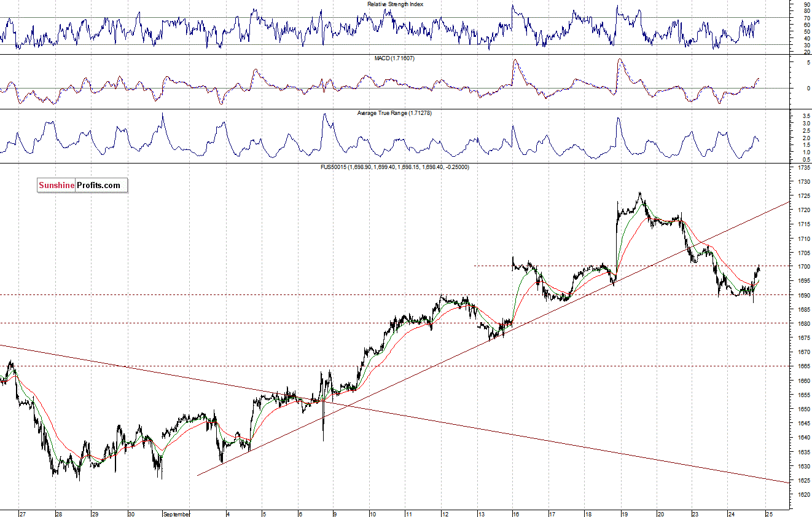
Task: Select the 1630 price axis label
Action: pyautogui.click(x=803, y=466)
